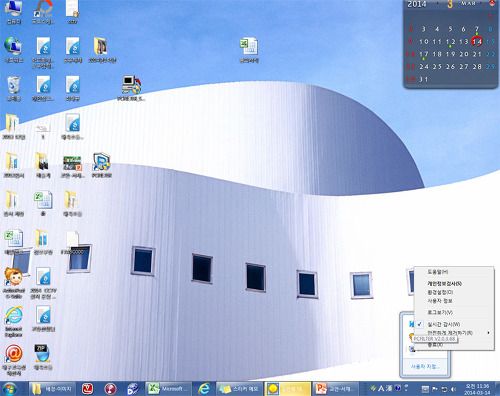Click the blue H icon in tray overflow popup
This screenshot has width=500, height=396.
click(412, 324)
